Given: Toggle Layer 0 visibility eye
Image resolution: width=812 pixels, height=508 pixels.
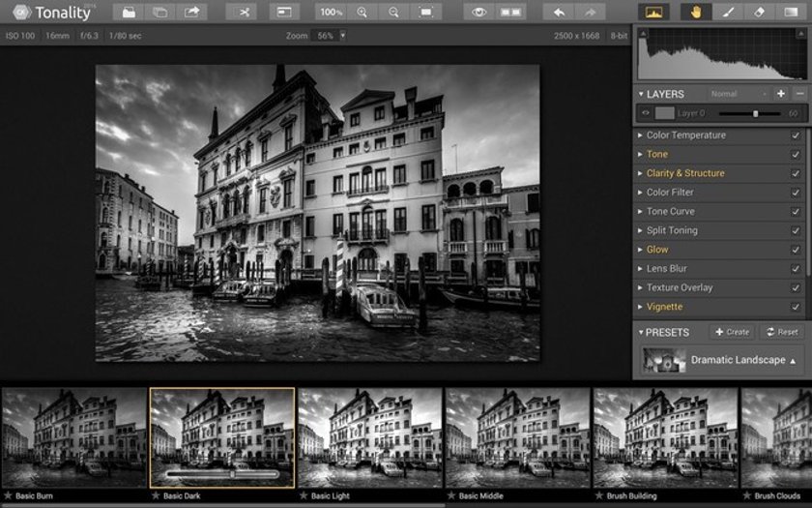Looking at the screenshot, I should click(646, 113).
